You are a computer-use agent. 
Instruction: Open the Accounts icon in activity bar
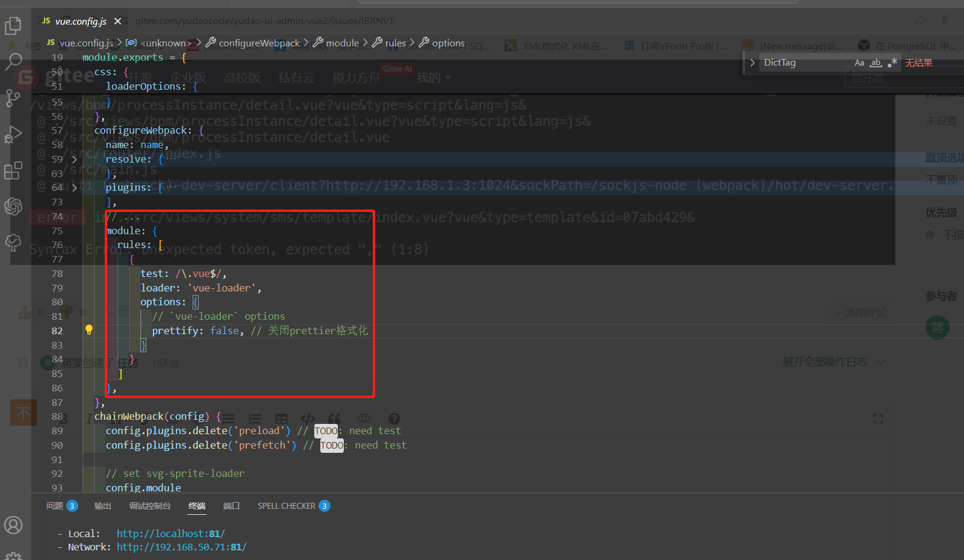(x=13, y=525)
